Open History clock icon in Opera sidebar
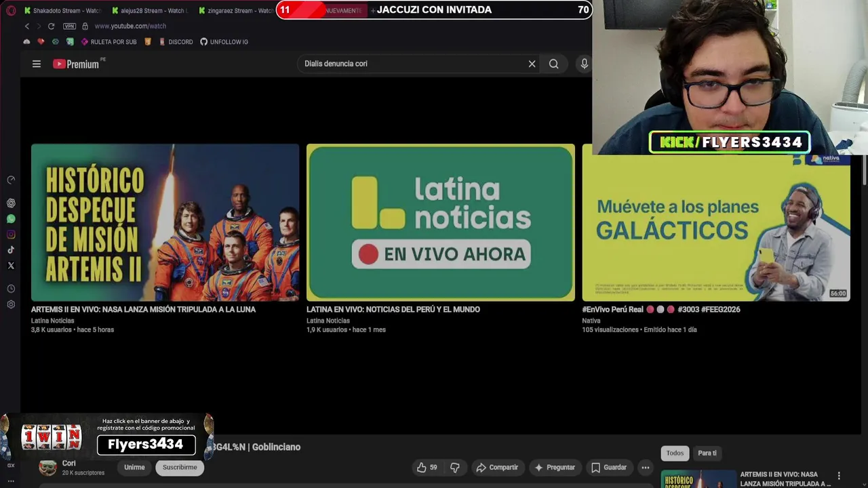Image resolution: width=868 pixels, height=488 pixels. coord(11,289)
